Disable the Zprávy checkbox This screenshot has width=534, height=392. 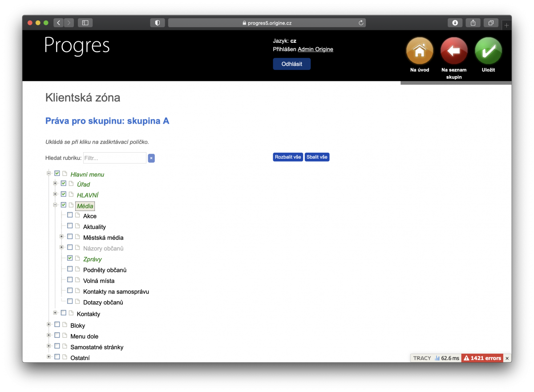point(70,258)
